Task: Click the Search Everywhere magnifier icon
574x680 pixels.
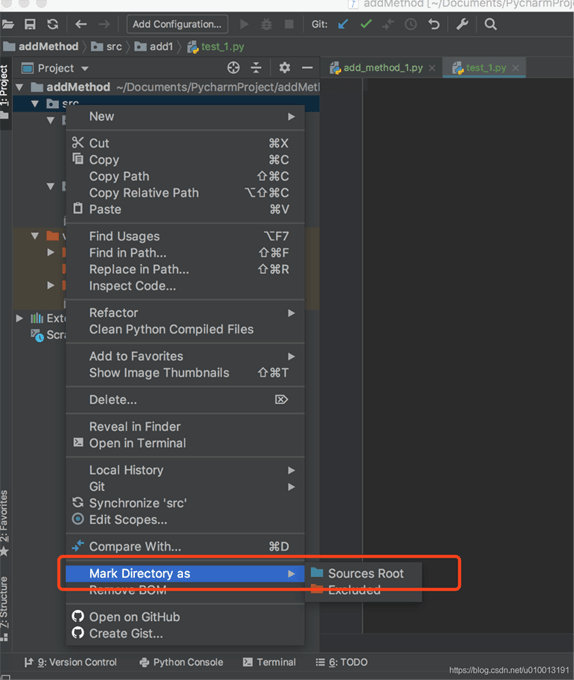Action: pos(490,24)
